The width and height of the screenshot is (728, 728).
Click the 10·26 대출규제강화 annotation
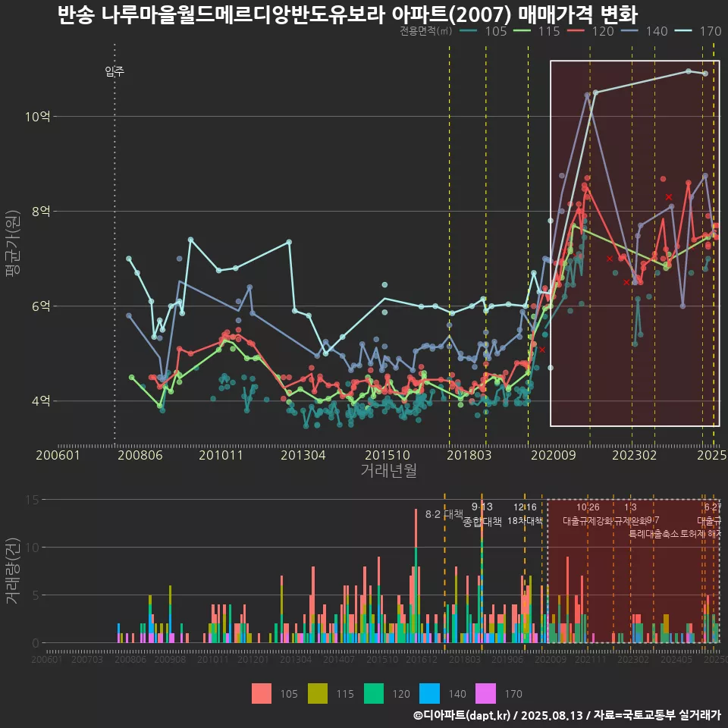tap(588, 514)
